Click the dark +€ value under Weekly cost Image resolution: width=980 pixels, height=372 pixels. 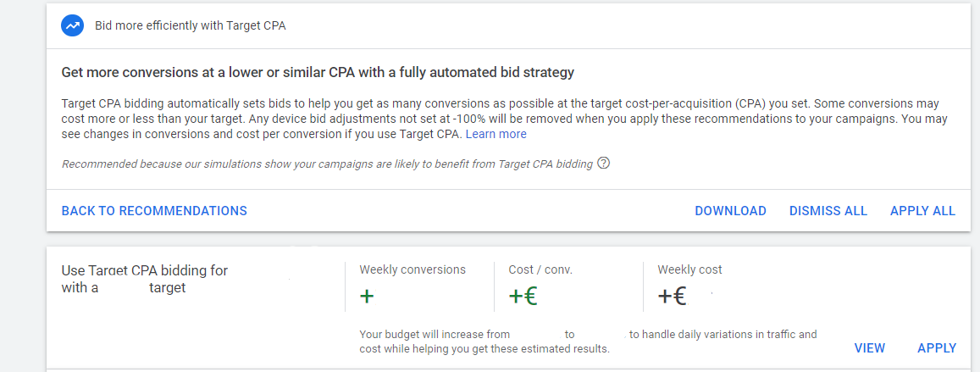[x=672, y=297]
